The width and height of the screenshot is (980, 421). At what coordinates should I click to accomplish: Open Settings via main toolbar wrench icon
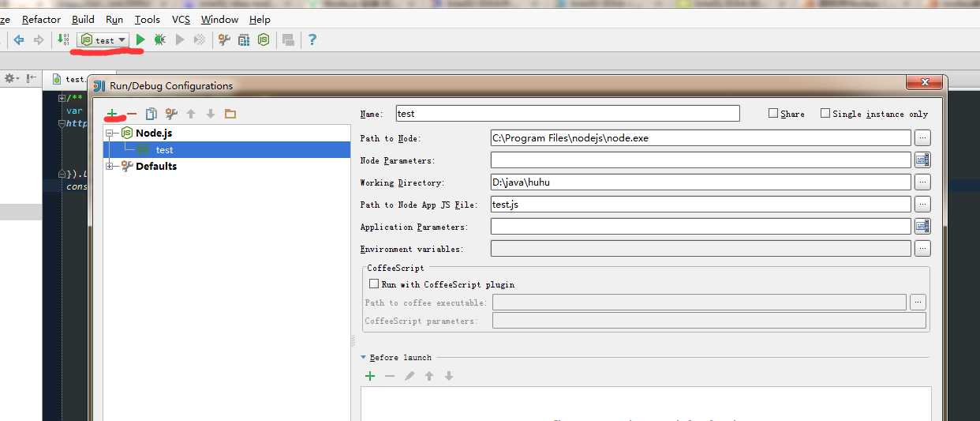(224, 39)
